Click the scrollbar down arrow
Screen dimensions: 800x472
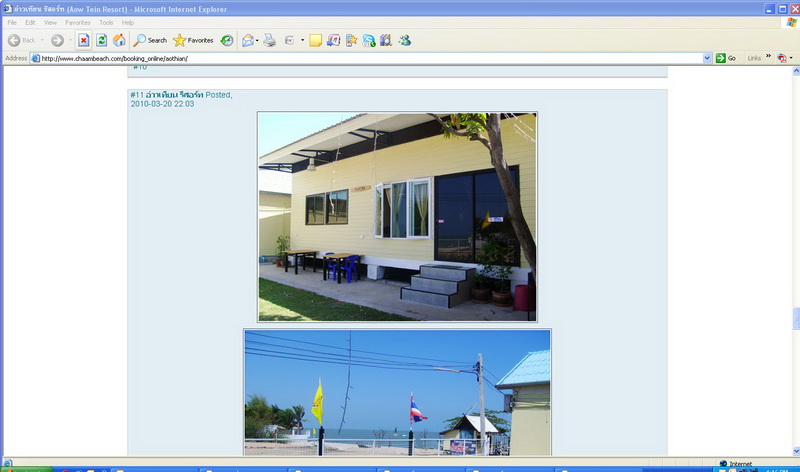(x=796, y=451)
